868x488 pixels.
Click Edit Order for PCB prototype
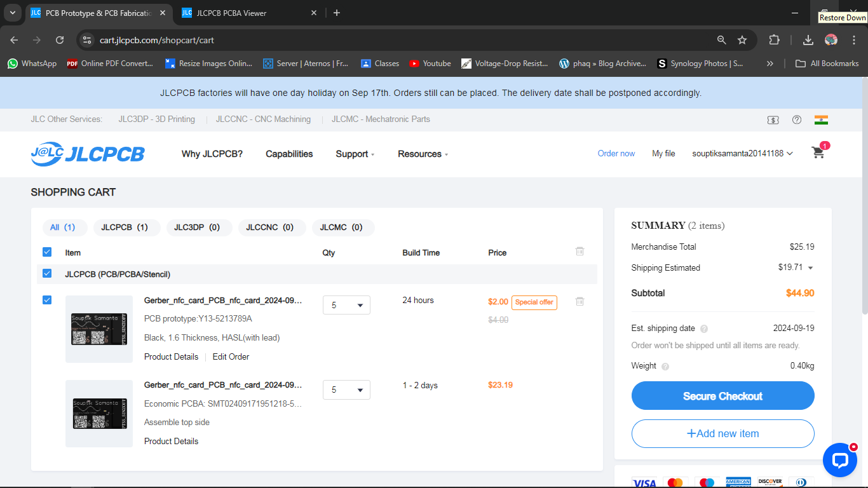click(231, 356)
